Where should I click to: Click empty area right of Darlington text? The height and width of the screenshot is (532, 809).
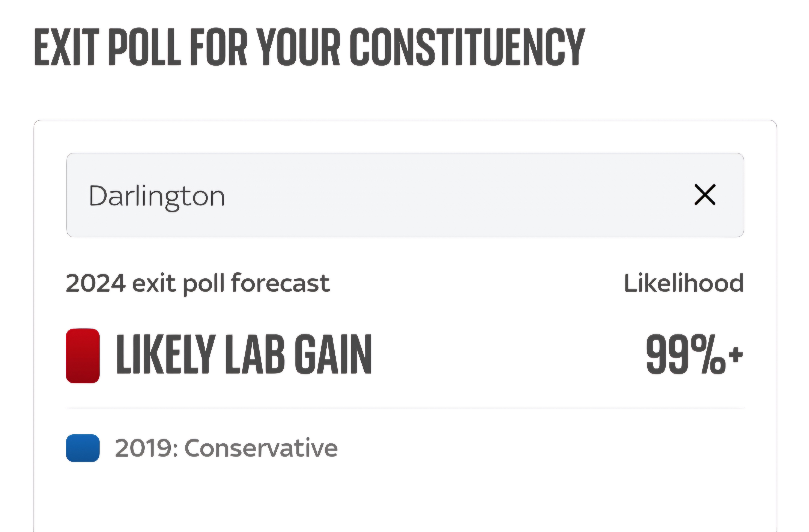point(455,195)
